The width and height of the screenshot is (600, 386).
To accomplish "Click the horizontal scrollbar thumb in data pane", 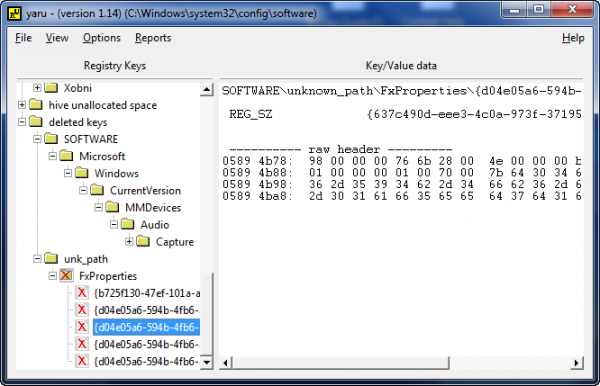I will point(341,363).
